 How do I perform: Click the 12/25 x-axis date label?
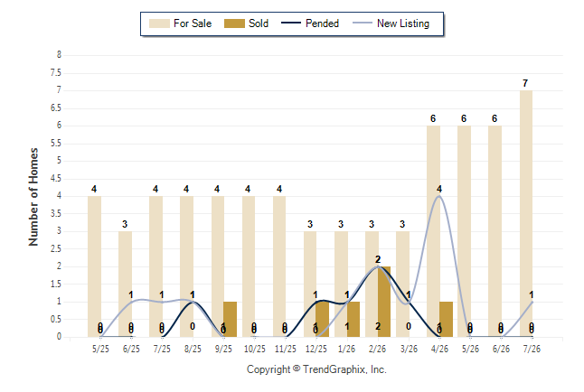(x=316, y=349)
